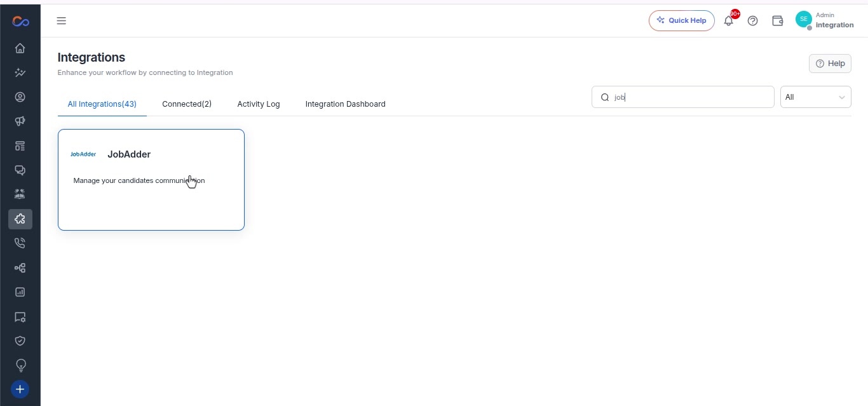Screen dimensions: 868x406
Task: Open the phone calls sidebar icon
Action: coord(20,243)
